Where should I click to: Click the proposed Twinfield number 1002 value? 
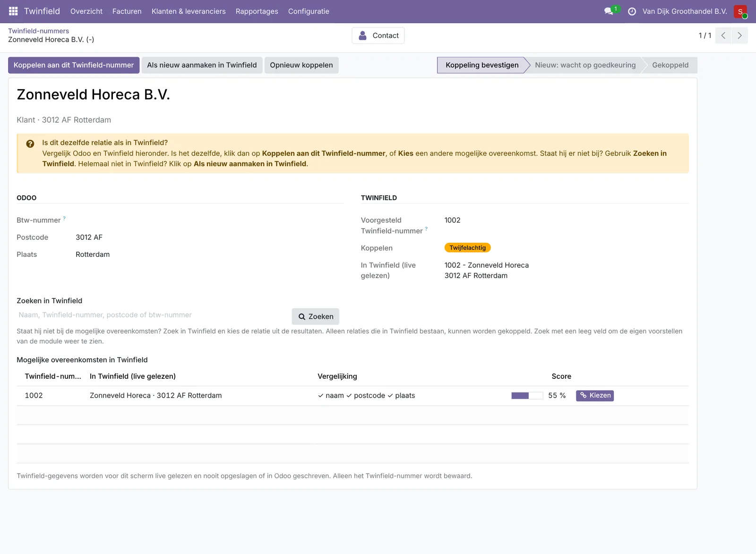[452, 220]
